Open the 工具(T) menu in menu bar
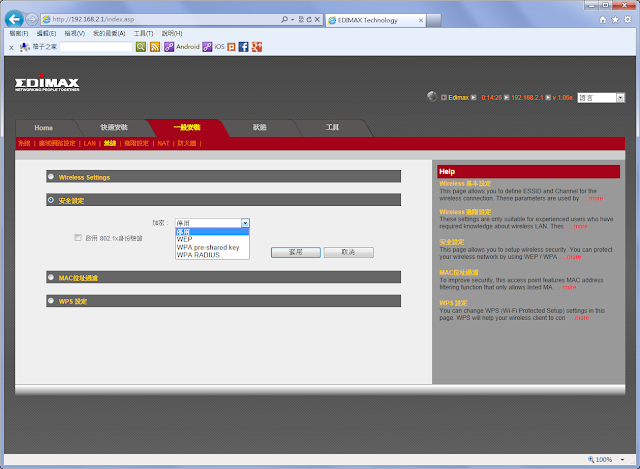Image resolution: width=640 pixels, height=469 pixels. (143, 33)
